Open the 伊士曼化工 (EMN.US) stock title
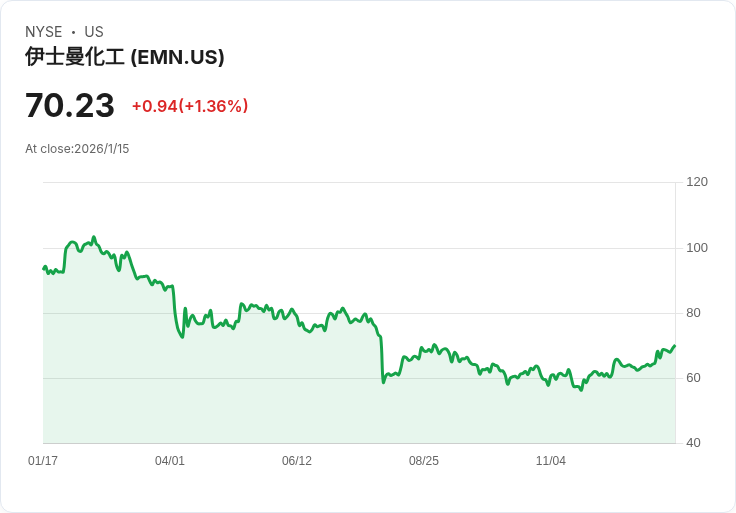 click(x=125, y=57)
